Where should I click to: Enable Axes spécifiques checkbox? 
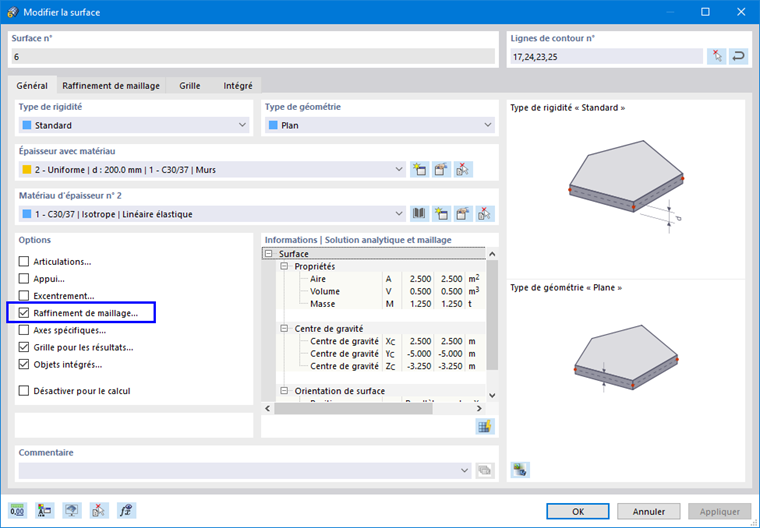[x=24, y=330]
